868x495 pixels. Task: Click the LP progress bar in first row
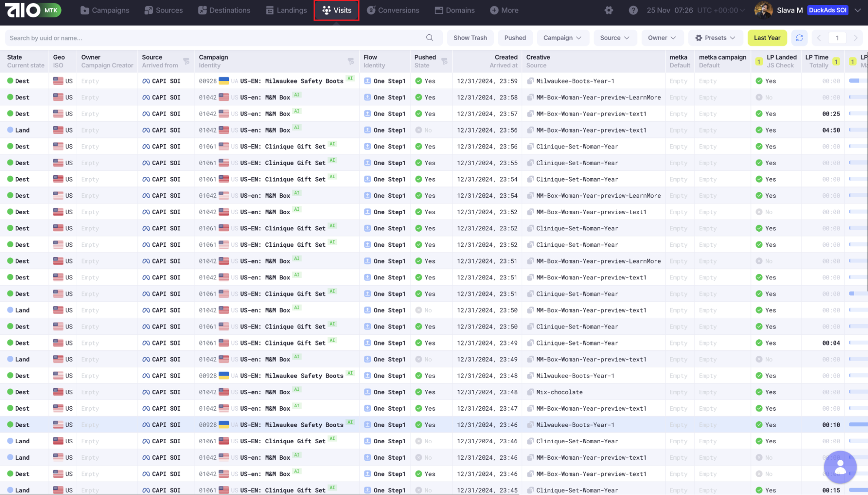tap(856, 81)
